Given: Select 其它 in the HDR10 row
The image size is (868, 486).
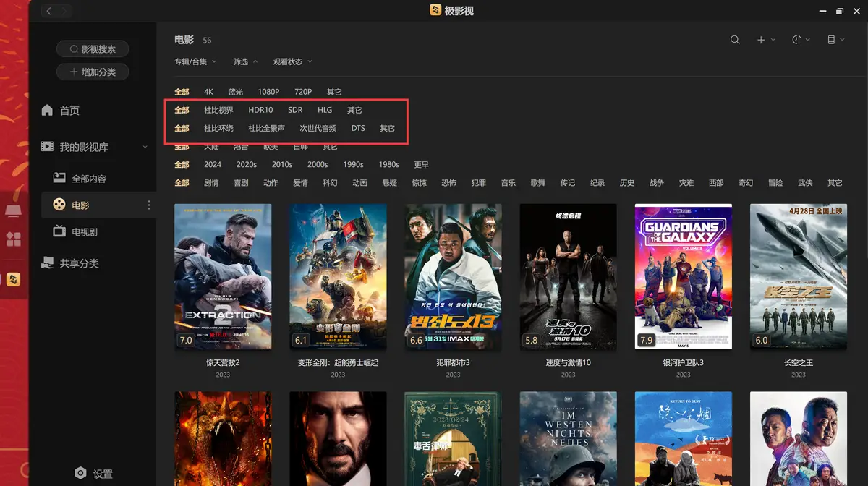Looking at the screenshot, I should [354, 110].
